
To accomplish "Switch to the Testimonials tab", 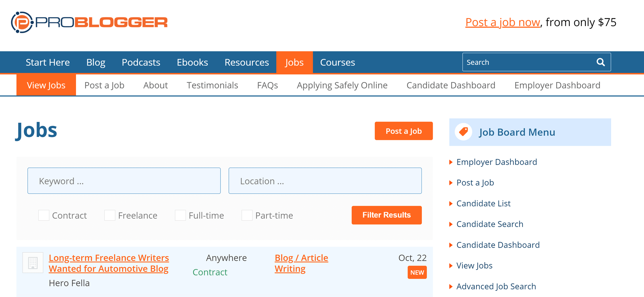I will pos(212,85).
